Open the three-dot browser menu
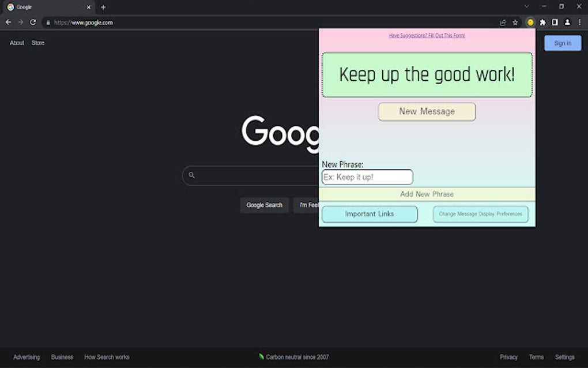 pos(579,22)
